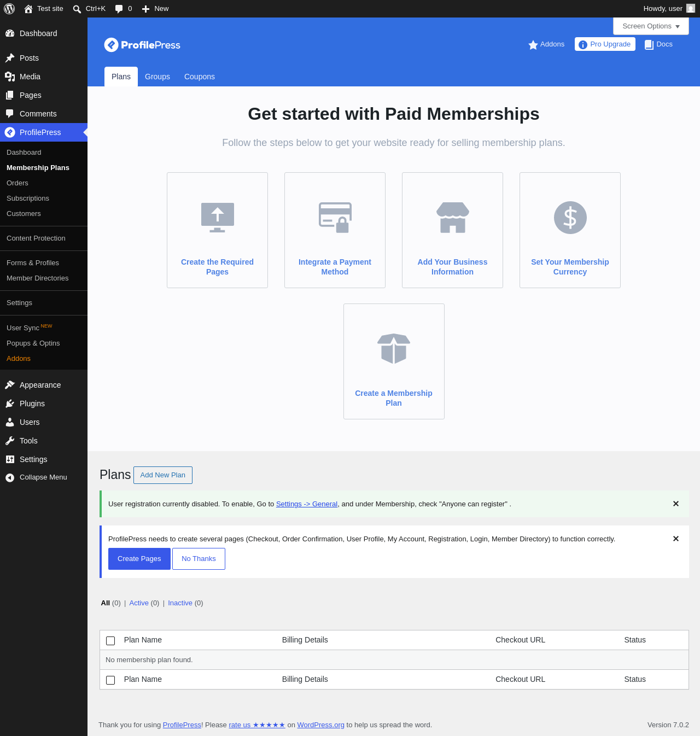
Task: Click the Plugins plug icon
Action: click(10, 404)
